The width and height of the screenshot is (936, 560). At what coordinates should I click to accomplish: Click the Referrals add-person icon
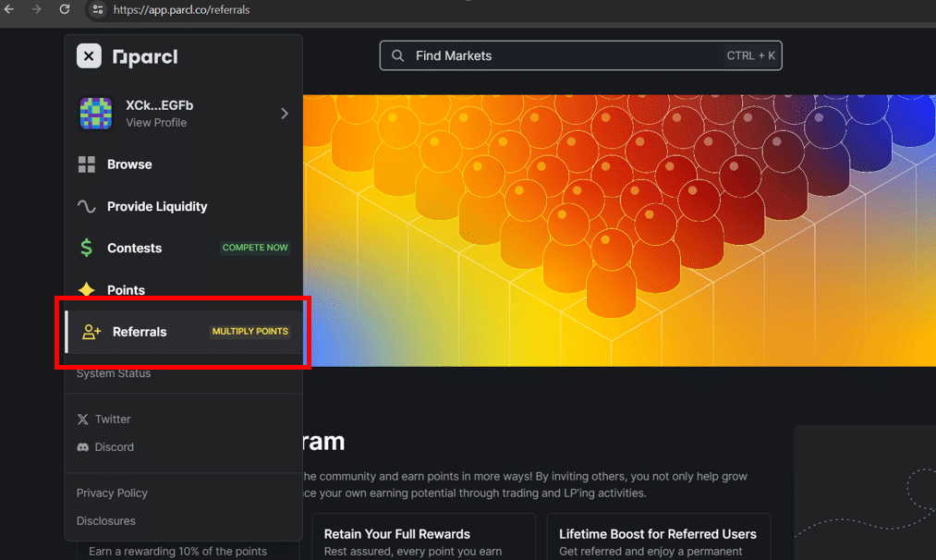pos(91,332)
